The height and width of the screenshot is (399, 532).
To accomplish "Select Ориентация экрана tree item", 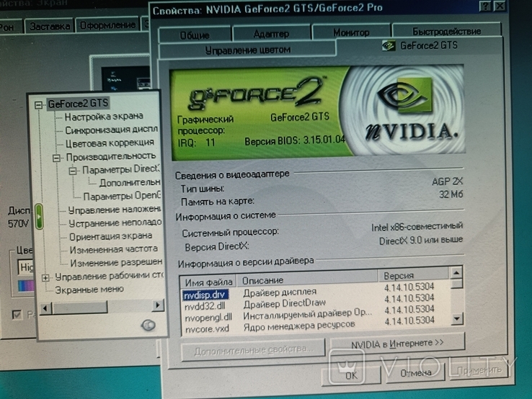I will [110, 236].
